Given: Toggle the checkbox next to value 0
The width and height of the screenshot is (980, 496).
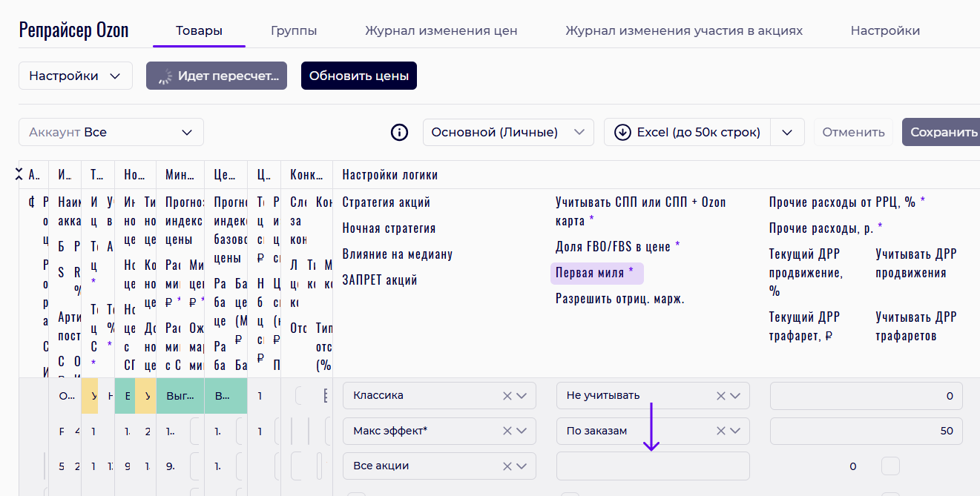Looking at the screenshot, I should click(890, 466).
